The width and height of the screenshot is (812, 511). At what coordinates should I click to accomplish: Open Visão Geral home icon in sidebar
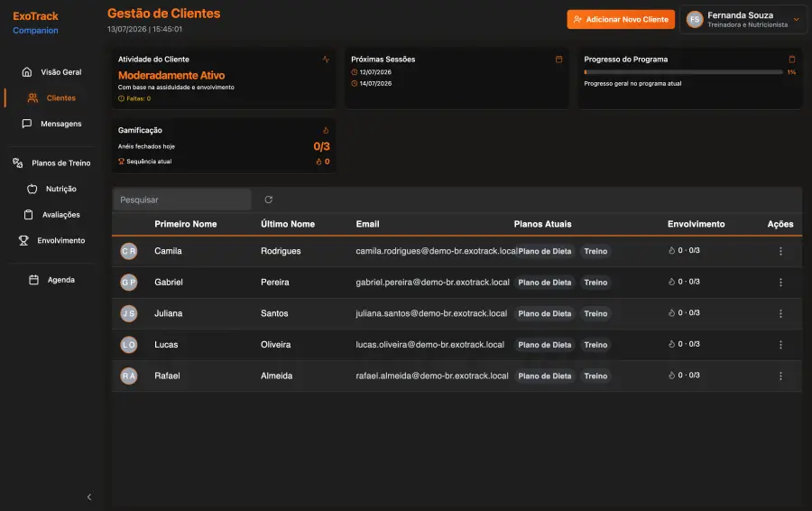[x=27, y=72]
